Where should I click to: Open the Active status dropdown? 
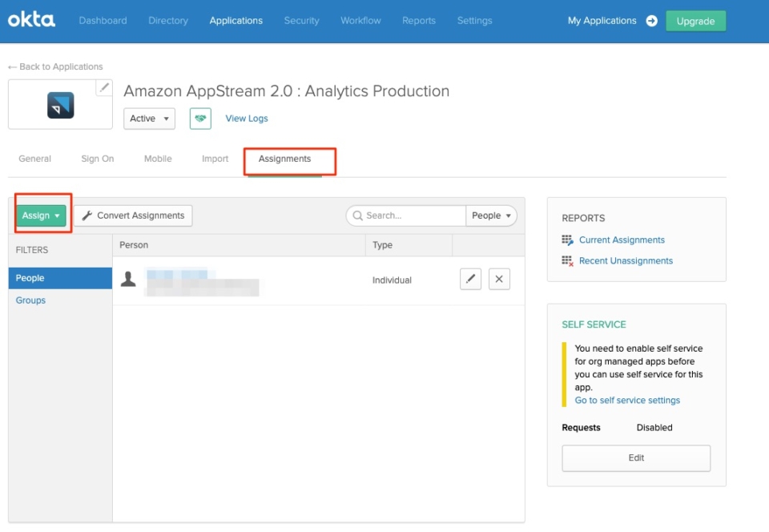(x=149, y=118)
